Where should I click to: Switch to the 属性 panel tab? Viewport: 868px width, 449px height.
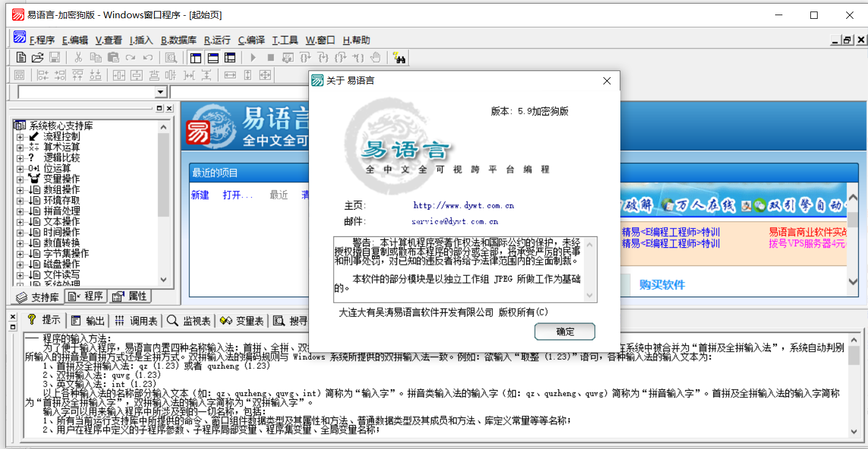pos(130,296)
